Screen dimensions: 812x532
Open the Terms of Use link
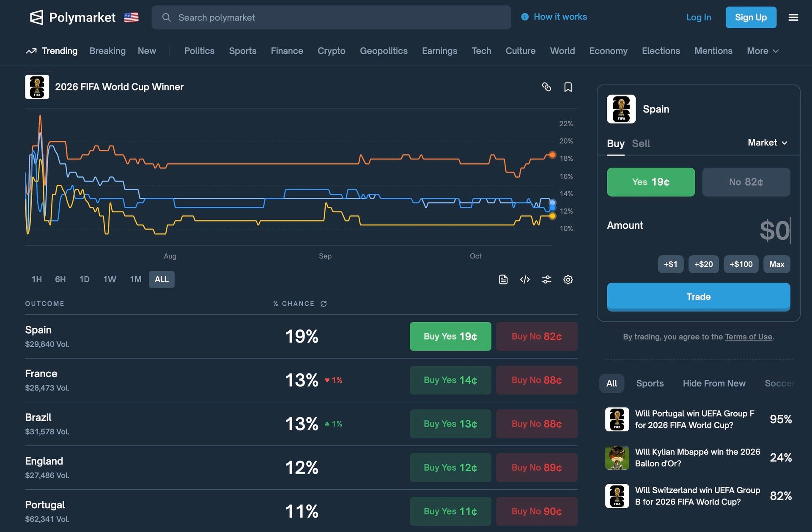click(x=748, y=337)
